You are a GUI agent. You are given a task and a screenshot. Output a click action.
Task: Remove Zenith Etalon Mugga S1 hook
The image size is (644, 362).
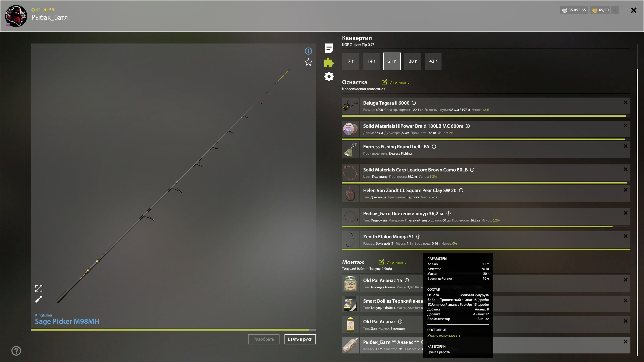coord(625,236)
